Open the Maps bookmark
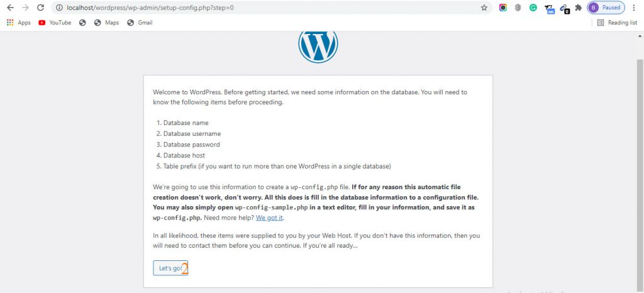Image resolution: width=644 pixels, height=293 pixels. (106, 23)
